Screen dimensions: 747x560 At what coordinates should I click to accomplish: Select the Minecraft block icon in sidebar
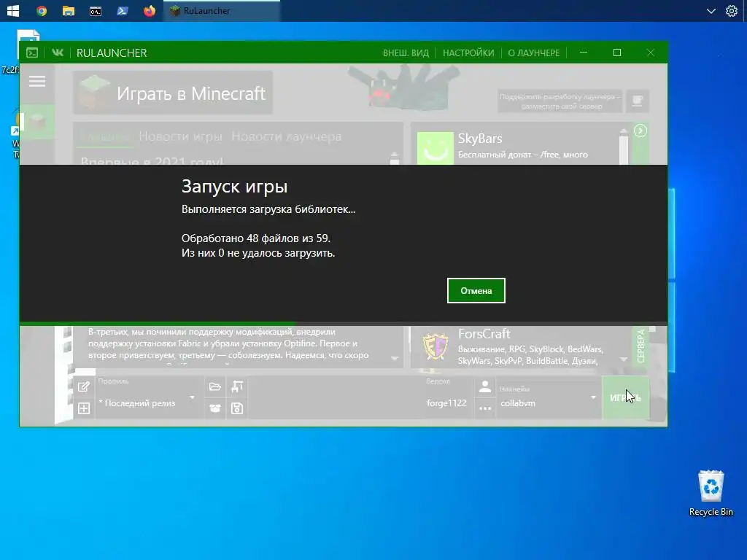[x=37, y=122]
